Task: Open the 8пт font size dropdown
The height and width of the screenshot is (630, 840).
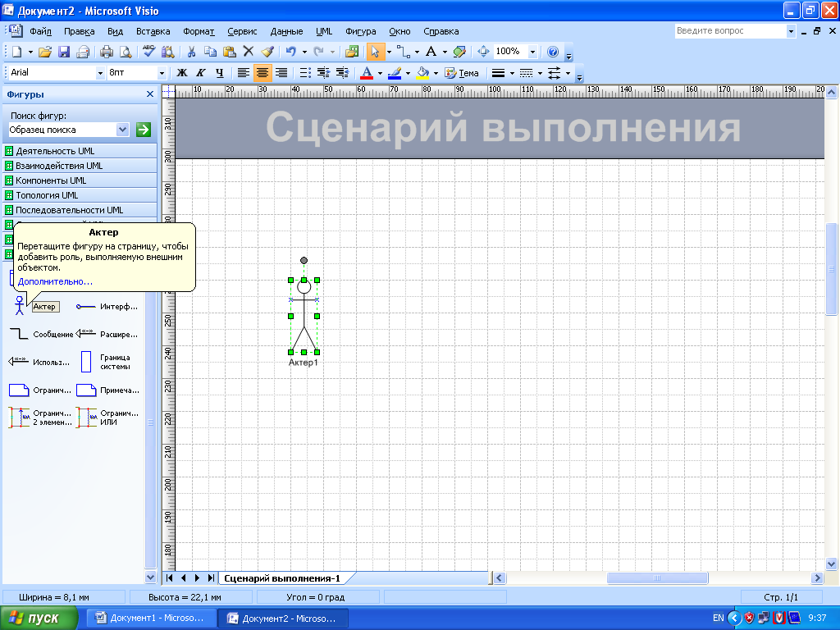Action: pyautogui.click(x=162, y=73)
